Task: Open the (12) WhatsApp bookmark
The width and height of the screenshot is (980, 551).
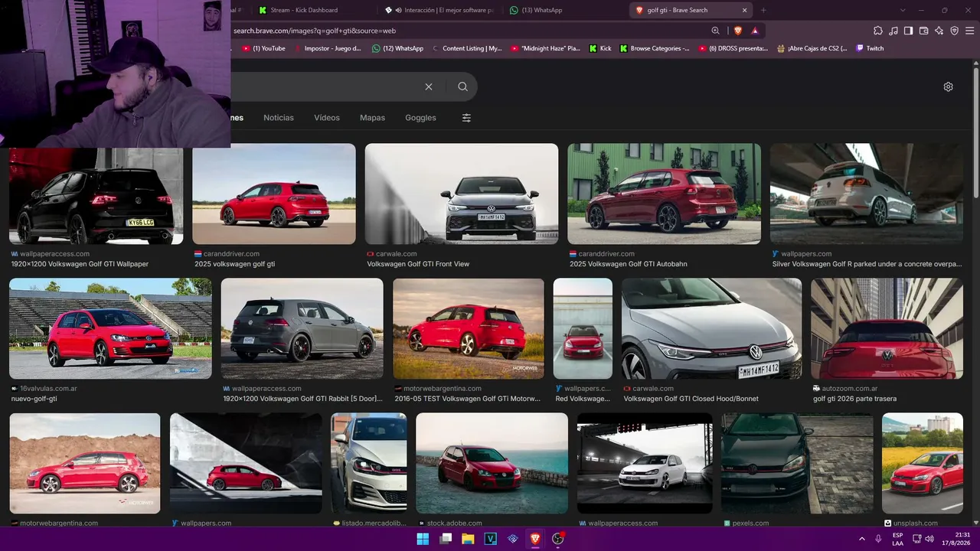Action: (x=397, y=48)
